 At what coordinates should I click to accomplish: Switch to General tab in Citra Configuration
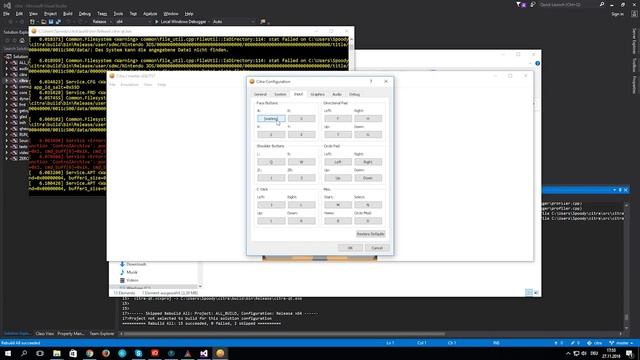tap(260, 94)
